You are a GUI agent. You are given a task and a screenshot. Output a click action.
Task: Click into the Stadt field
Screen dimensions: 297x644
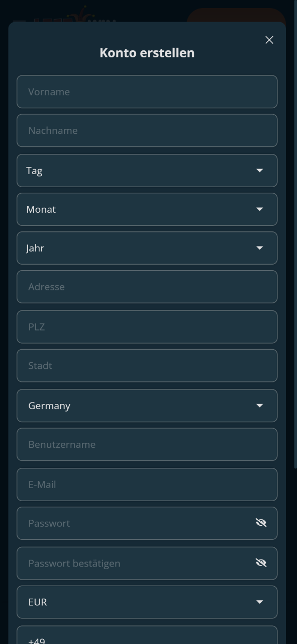coord(147,366)
